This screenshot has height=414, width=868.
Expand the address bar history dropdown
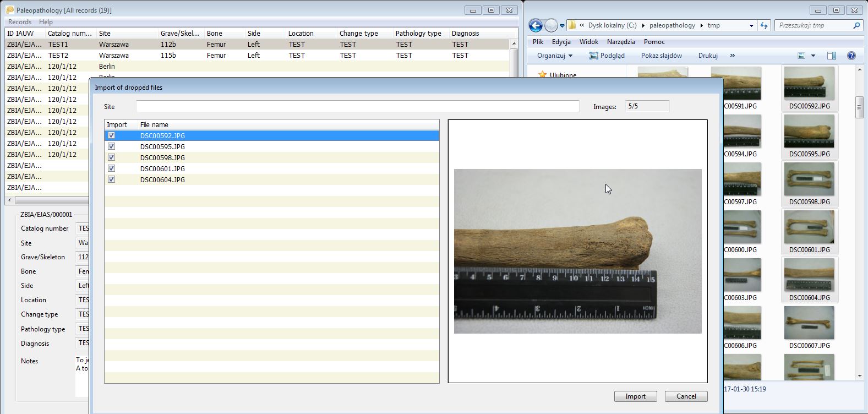point(751,25)
